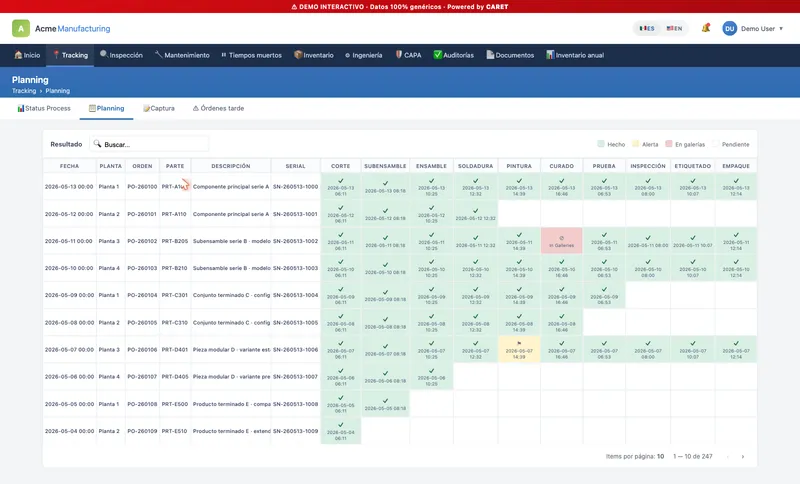Image resolution: width=800 pixels, height=484 pixels.
Task: Click Subensamble checkmark in PO-260108 row
Action: click(x=386, y=401)
